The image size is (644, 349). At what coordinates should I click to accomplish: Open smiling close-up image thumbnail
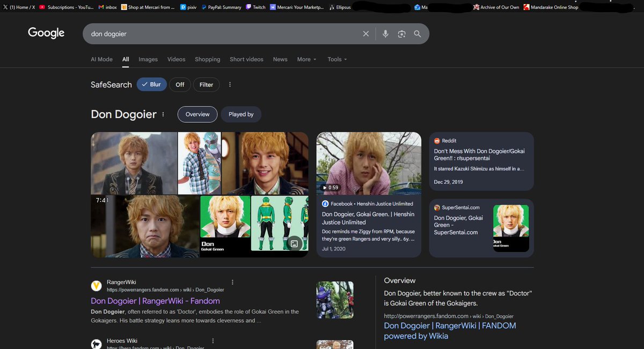265,163
